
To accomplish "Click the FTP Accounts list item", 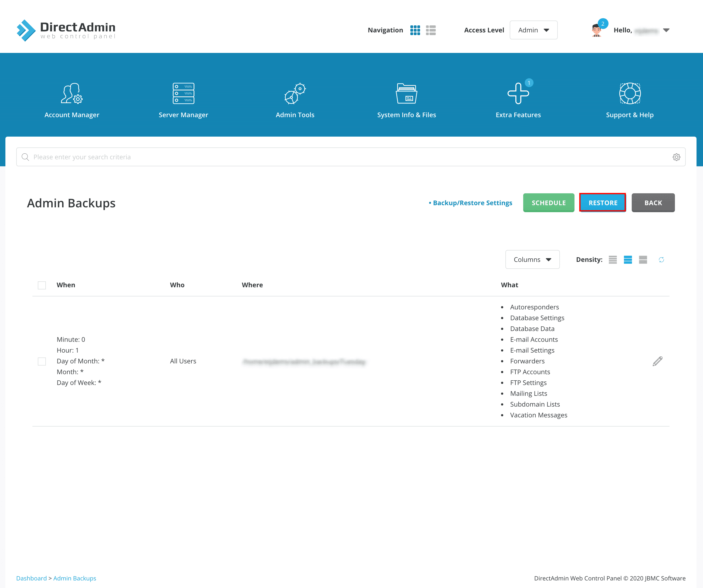I will 530,372.
